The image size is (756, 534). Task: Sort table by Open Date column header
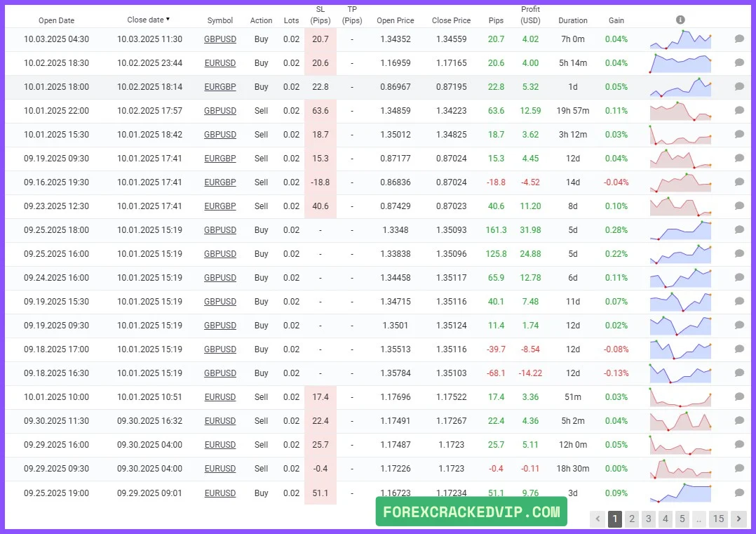pyautogui.click(x=56, y=20)
